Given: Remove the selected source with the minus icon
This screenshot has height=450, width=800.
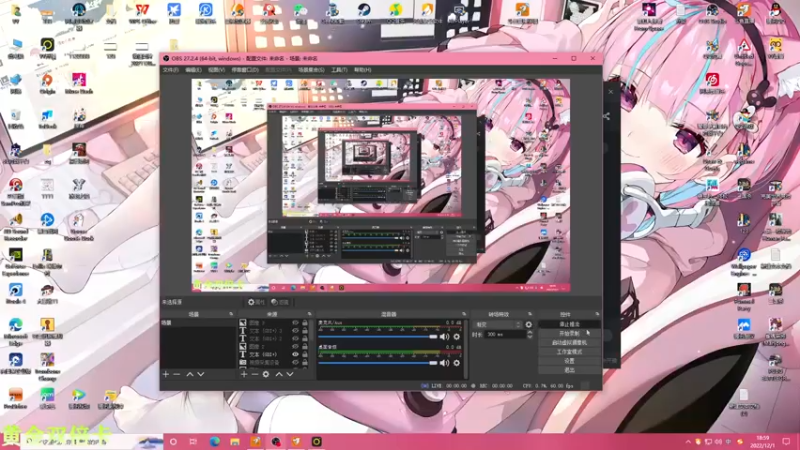Looking at the screenshot, I should (x=255, y=374).
